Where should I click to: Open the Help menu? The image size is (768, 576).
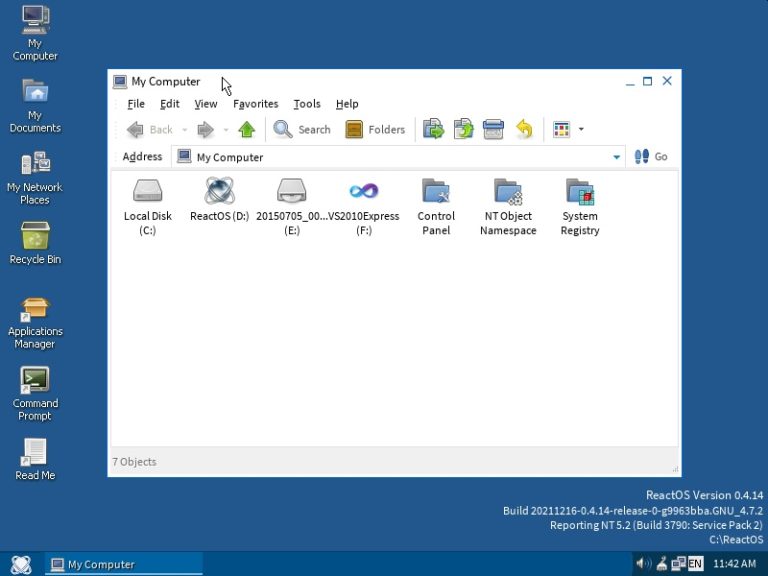[347, 104]
